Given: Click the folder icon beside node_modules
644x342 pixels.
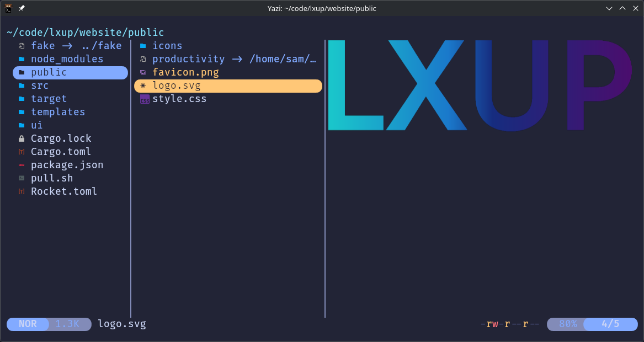Looking at the screenshot, I should point(22,59).
